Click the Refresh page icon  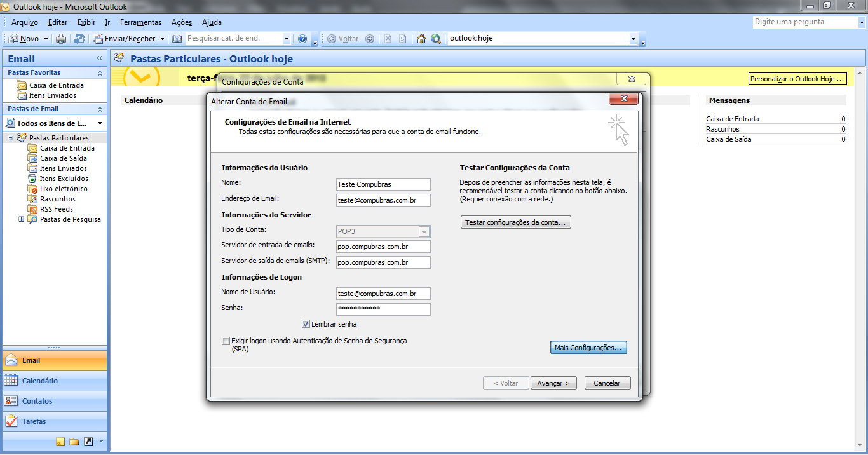(x=403, y=39)
